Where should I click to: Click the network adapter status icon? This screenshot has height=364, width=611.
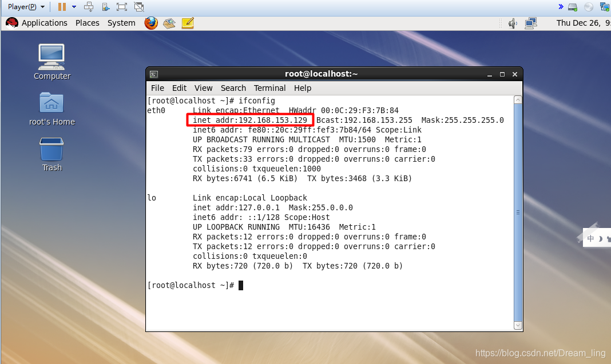tap(605, 6)
